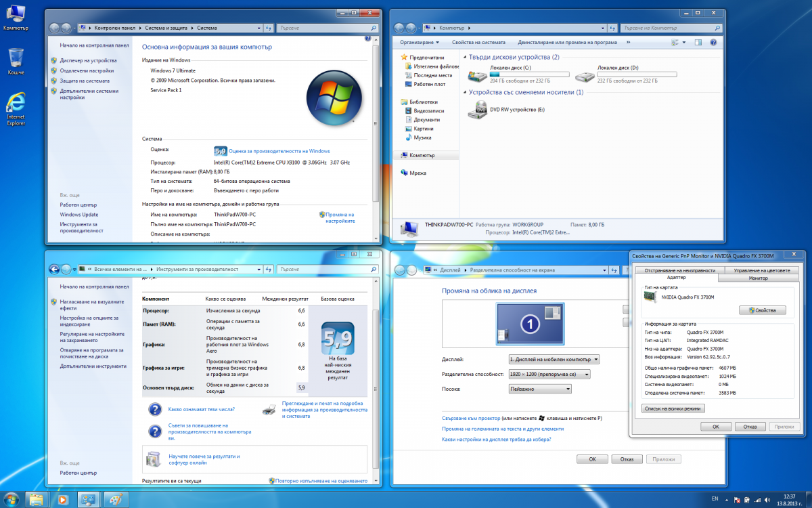
Task: Click the monitor 1 display thumbnail
Action: tap(530, 324)
